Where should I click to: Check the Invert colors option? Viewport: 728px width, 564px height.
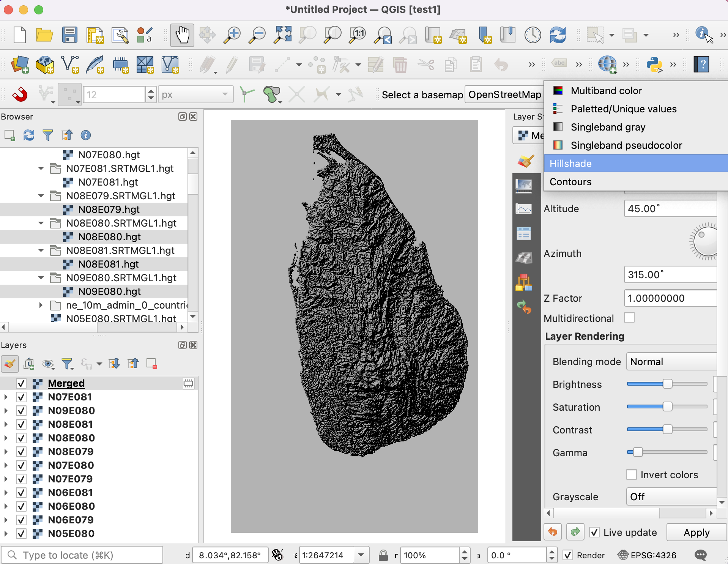click(x=632, y=474)
